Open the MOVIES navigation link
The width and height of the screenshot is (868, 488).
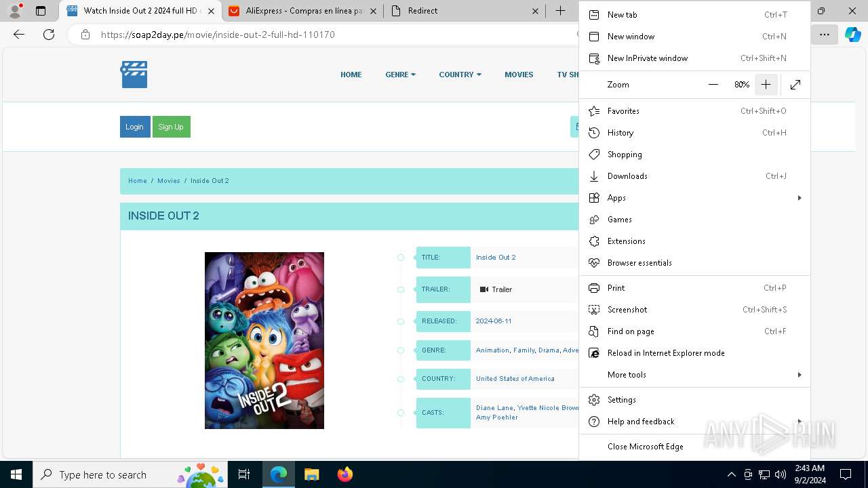[519, 75]
